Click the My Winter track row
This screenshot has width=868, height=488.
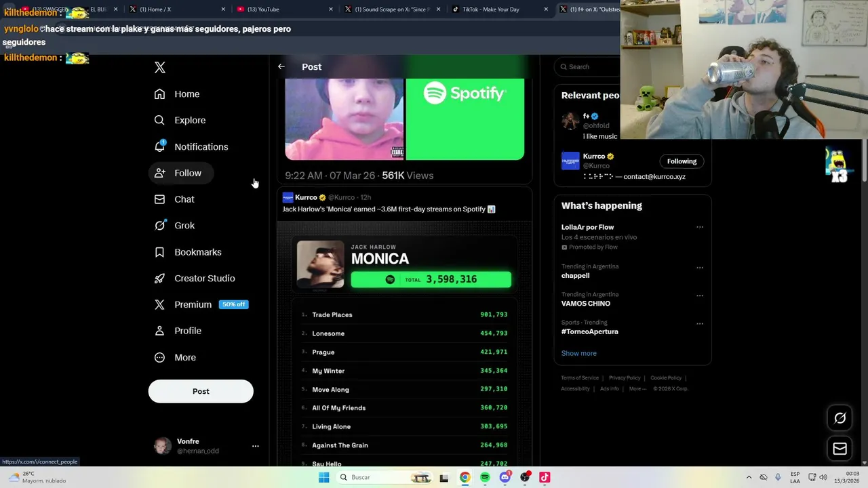pyautogui.click(x=405, y=371)
